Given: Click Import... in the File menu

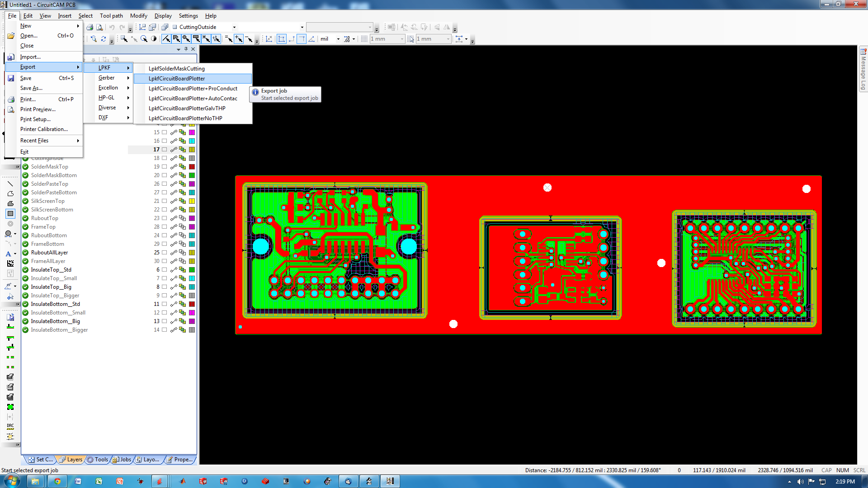Looking at the screenshot, I should (44, 57).
